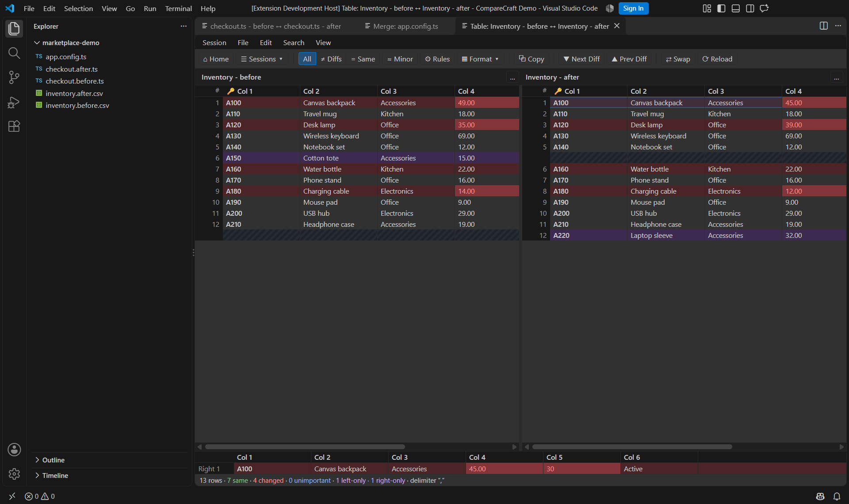Open the chat icon in title bar
The width and height of the screenshot is (849, 504).
click(x=765, y=8)
